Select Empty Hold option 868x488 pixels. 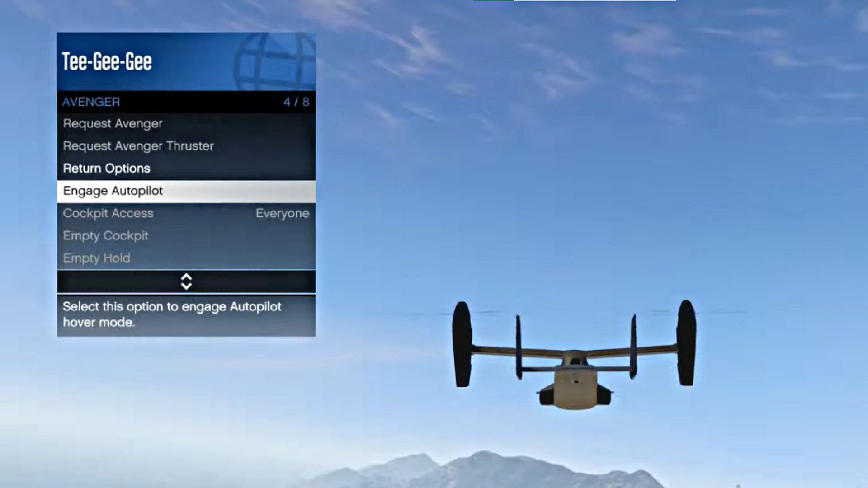click(187, 258)
